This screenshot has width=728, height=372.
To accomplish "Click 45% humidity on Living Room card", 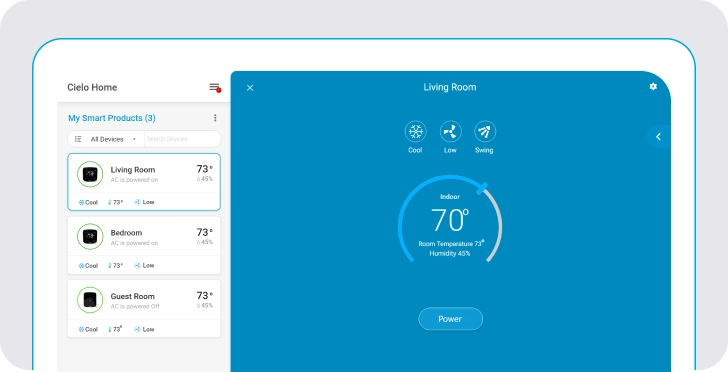I will [205, 179].
